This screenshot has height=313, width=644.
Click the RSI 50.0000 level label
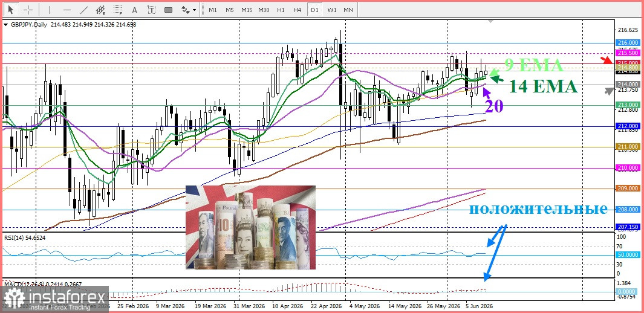coord(628,255)
